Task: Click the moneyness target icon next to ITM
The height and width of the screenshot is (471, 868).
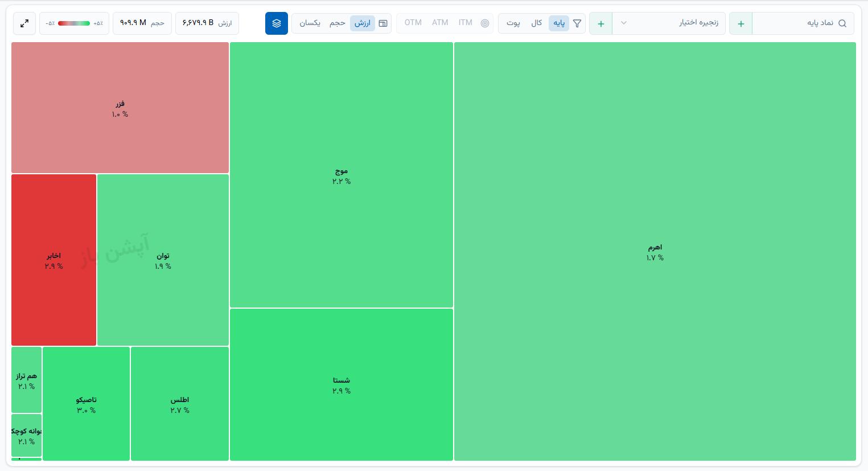Action: click(485, 23)
